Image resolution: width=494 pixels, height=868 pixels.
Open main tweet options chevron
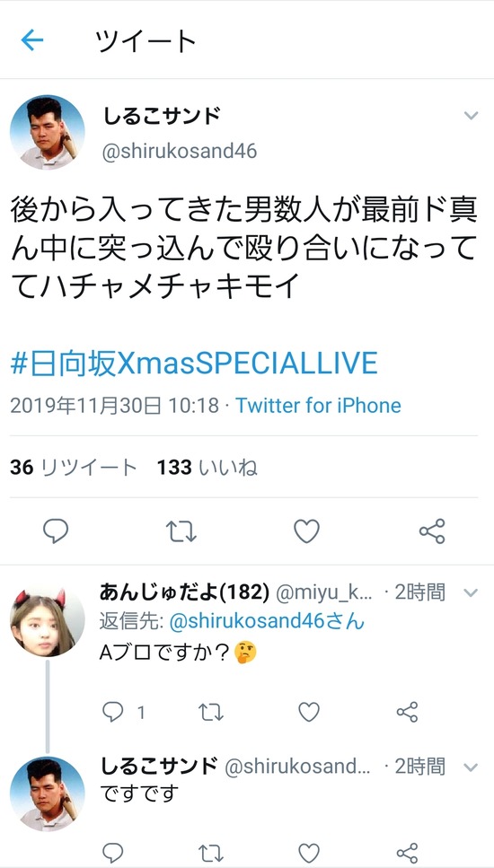471,116
